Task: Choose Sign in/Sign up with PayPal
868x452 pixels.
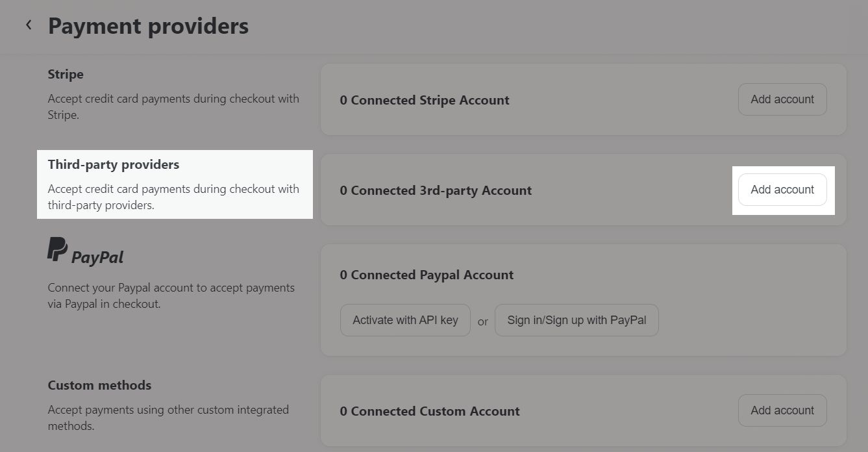Action: point(576,320)
